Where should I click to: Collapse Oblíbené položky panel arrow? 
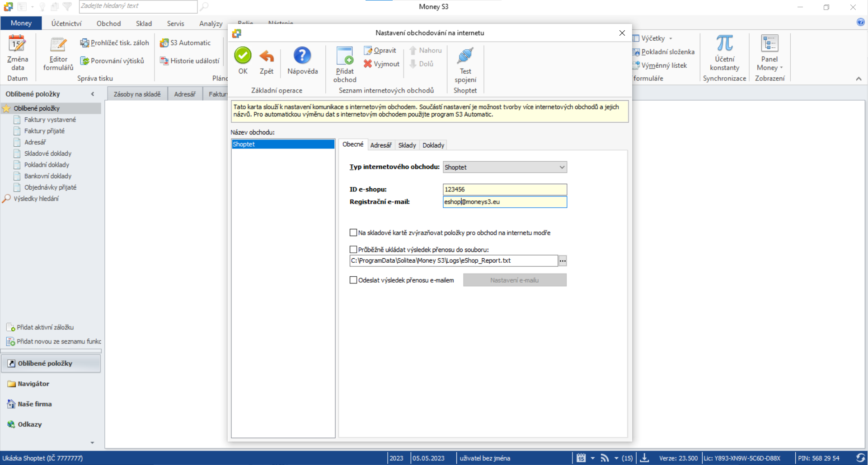click(x=93, y=94)
